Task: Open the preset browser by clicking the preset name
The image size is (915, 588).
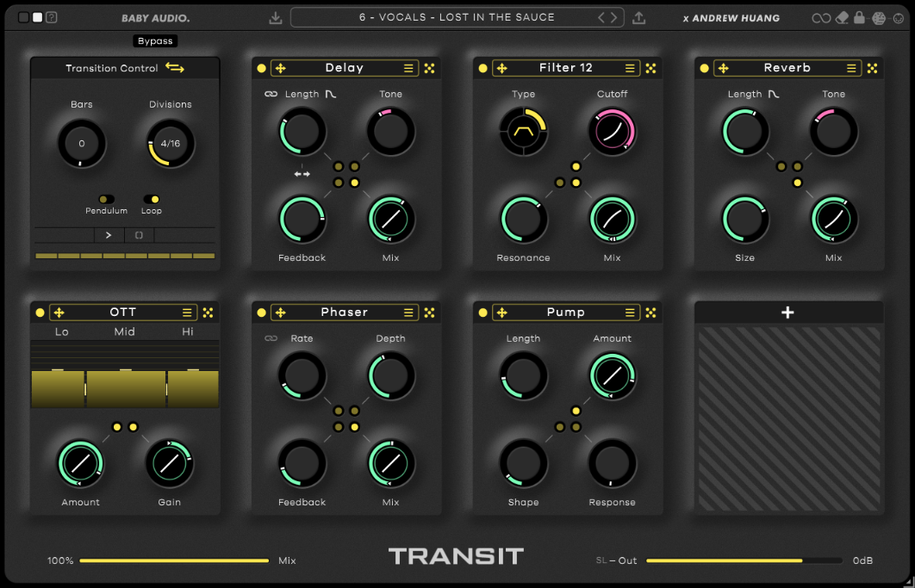Action: [457, 17]
